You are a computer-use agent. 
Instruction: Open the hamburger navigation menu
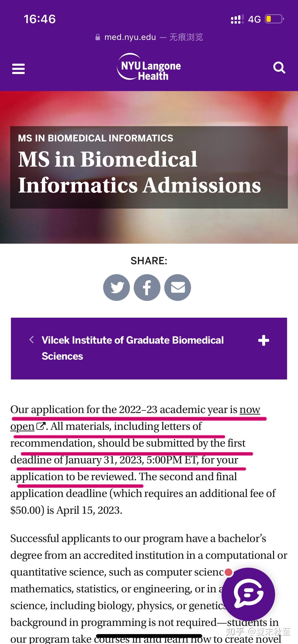(x=18, y=69)
